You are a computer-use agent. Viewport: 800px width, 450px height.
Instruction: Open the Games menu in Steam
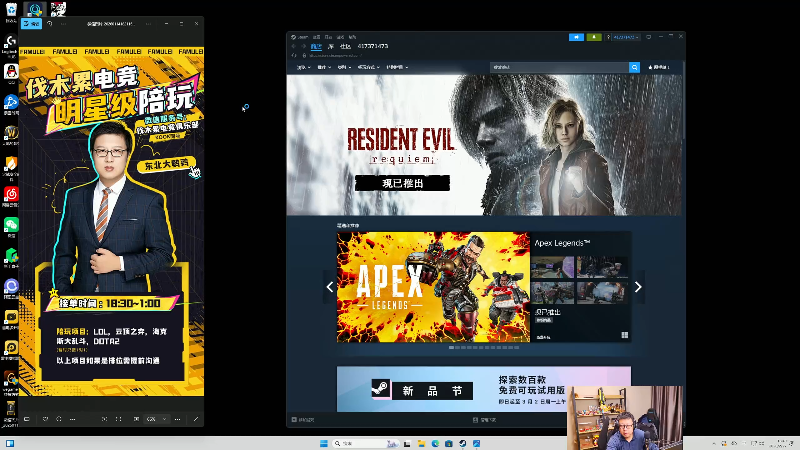(340, 37)
